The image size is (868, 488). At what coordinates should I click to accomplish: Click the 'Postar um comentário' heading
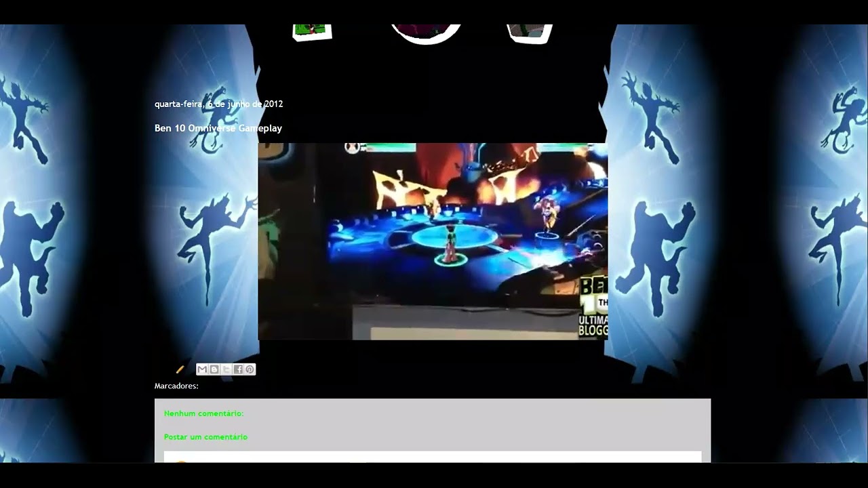point(205,437)
